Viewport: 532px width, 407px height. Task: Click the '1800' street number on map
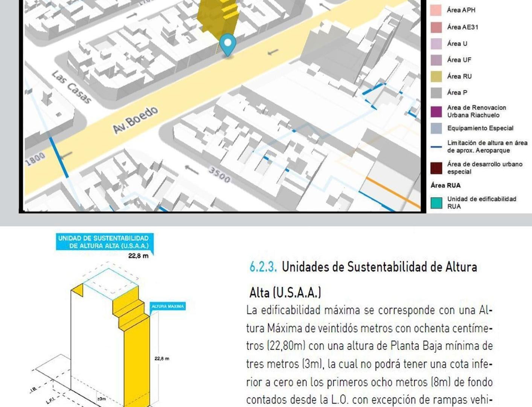coord(35,159)
